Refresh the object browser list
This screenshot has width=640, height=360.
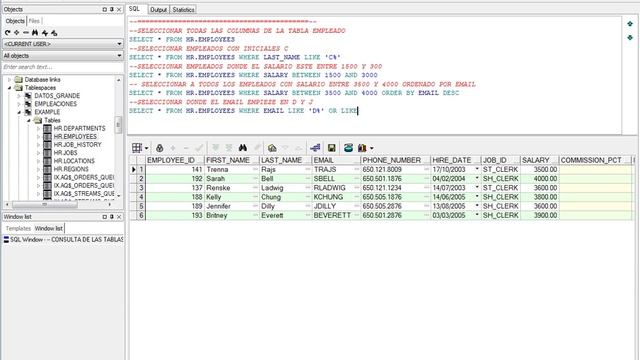coord(7,33)
